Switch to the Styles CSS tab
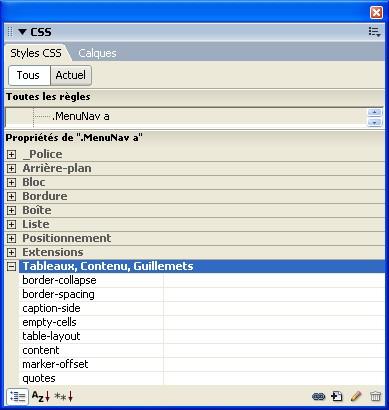Viewport: 389px width, 410px height. click(x=36, y=53)
